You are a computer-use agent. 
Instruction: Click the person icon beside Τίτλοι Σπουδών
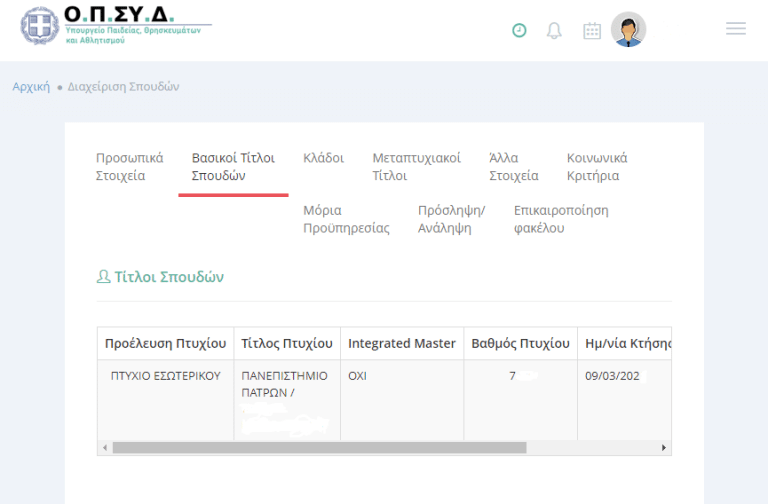[103, 277]
